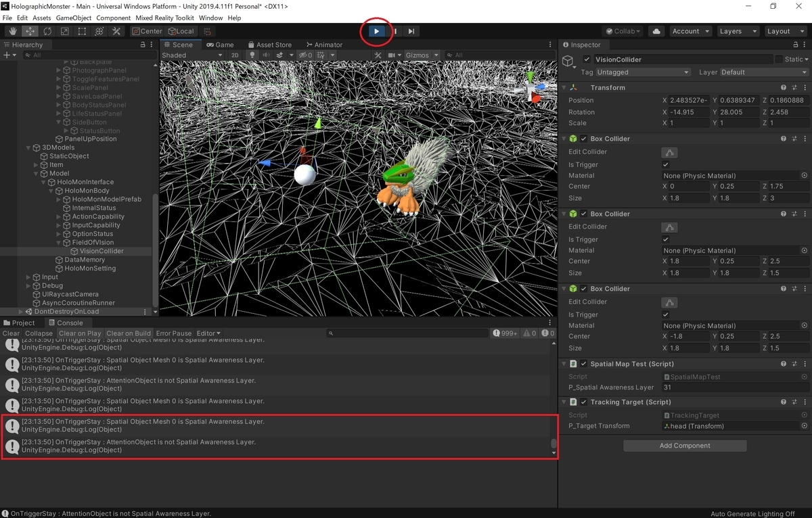Open the Layer dropdown Default
Screen dimensions: 812x518
pos(764,72)
